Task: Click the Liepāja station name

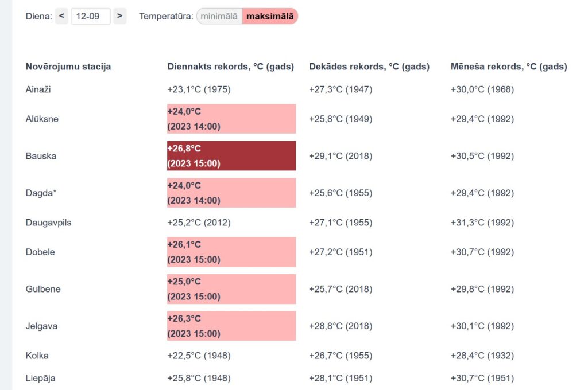Action: pos(41,378)
